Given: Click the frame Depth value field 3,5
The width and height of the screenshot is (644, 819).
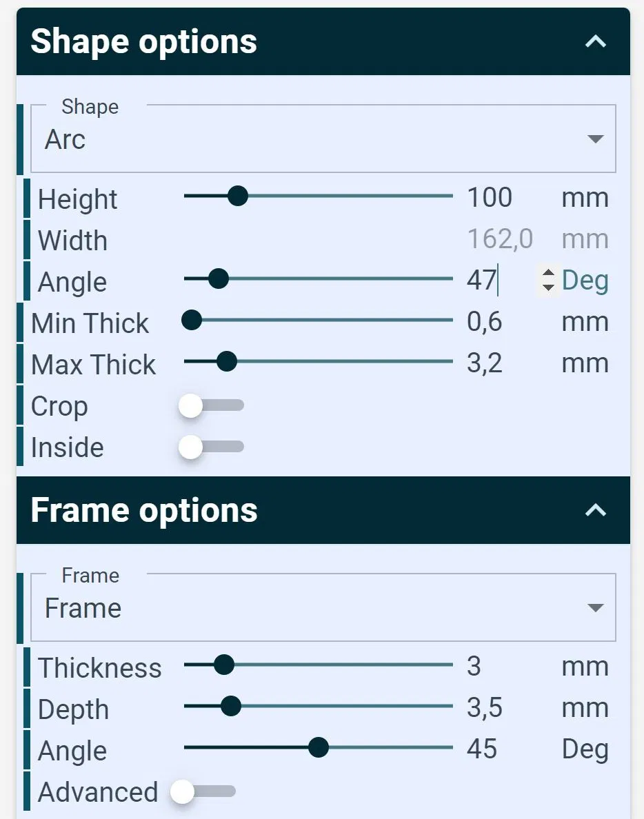Looking at the screenshot, I should pos(485,708).
